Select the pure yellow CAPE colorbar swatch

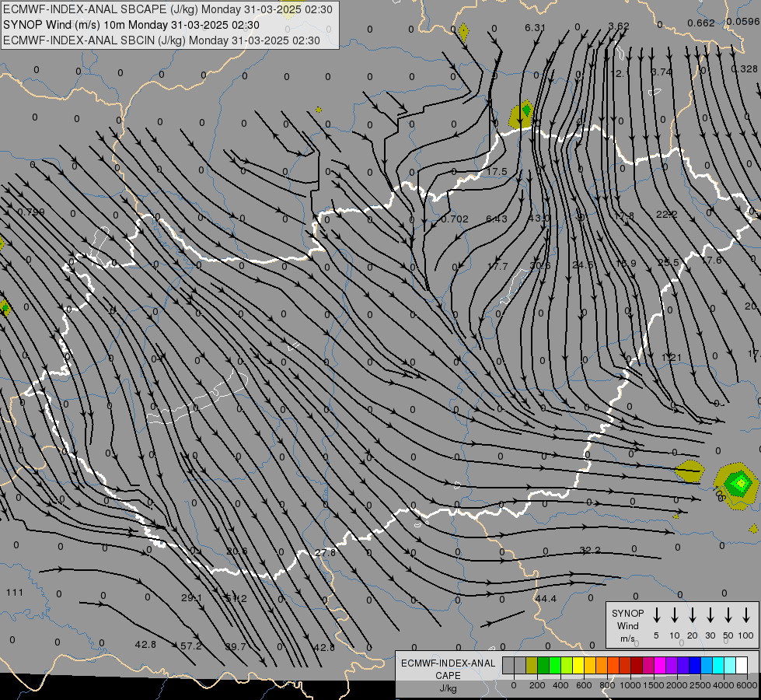578,666
